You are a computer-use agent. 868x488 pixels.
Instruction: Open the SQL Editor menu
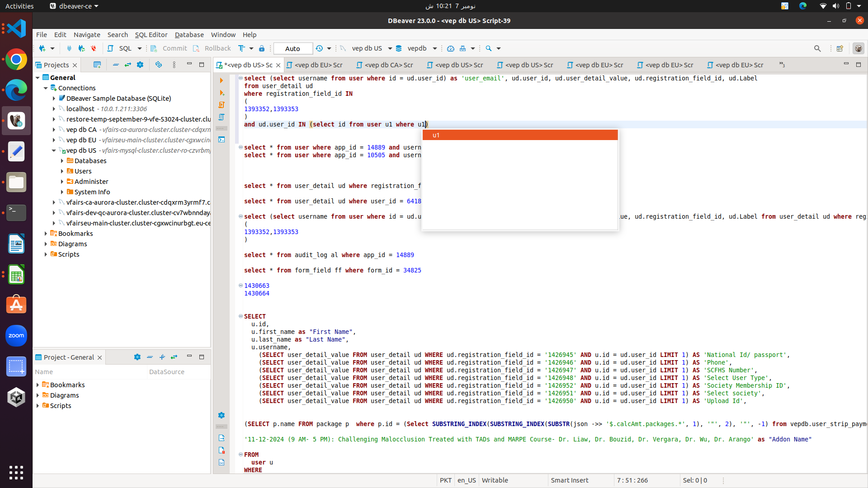point(151,35)
